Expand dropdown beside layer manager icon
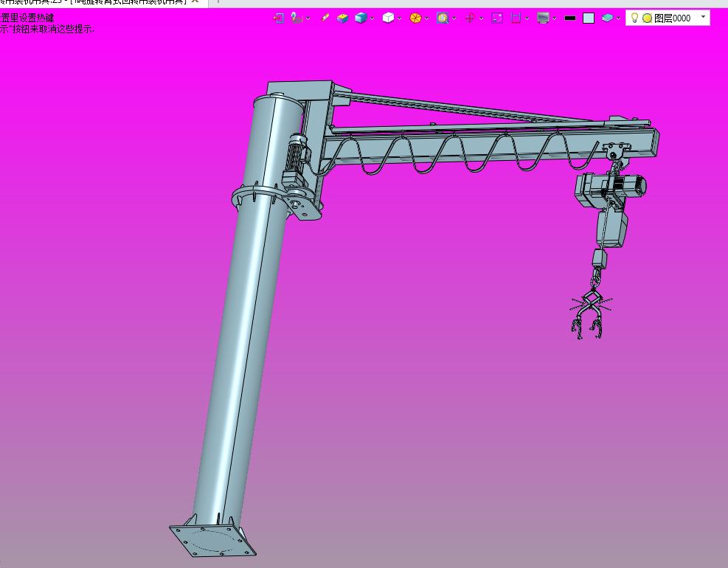 coord(618,18)
